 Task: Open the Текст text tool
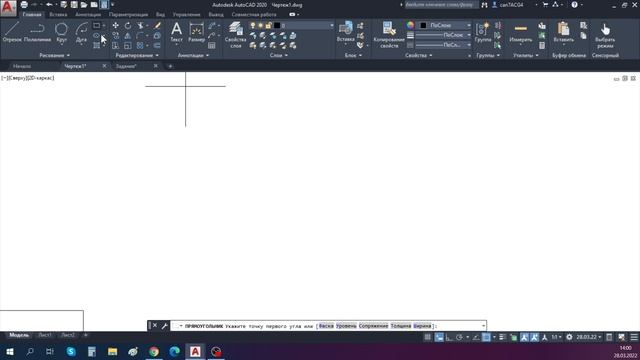pos(176,32)
